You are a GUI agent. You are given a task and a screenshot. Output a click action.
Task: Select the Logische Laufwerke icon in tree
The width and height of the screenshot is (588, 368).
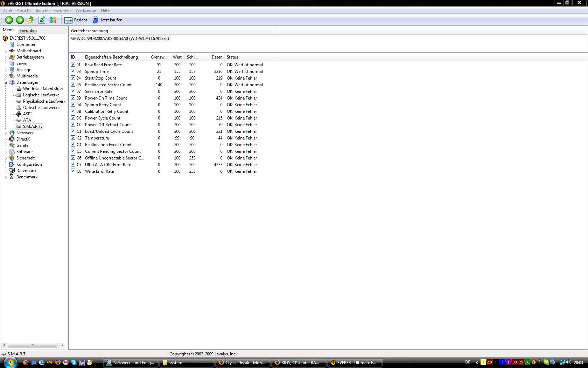click(19, 95)
